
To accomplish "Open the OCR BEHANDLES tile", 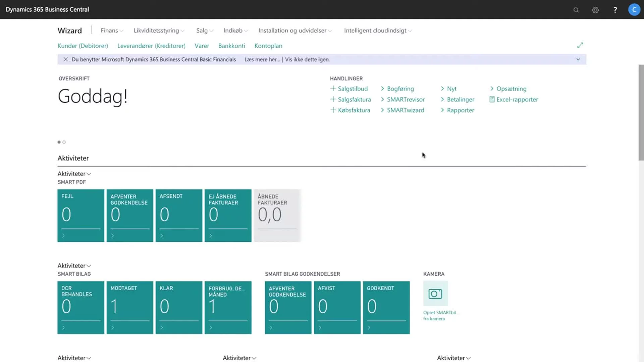I will click(81, 307).
